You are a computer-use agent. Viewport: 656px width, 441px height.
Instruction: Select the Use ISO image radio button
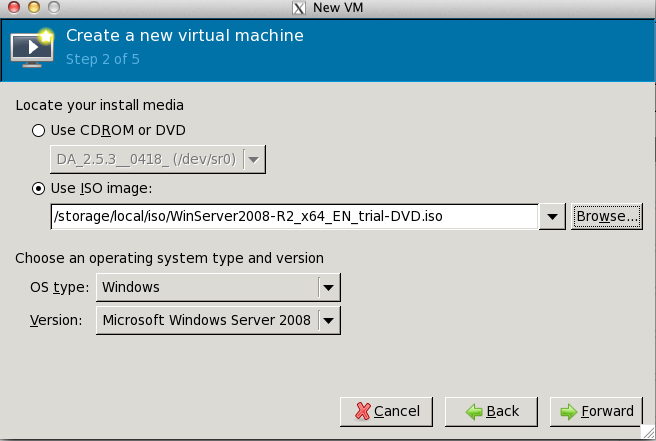tap(38, 189)
